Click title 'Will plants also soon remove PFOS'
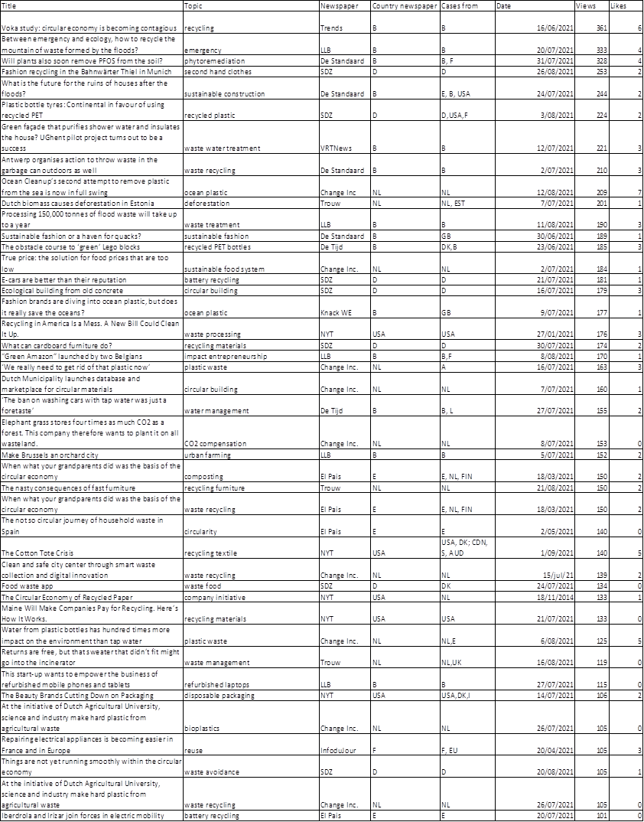Image resolution: width=644 pixels, height=822 pixels. (92, 60)
